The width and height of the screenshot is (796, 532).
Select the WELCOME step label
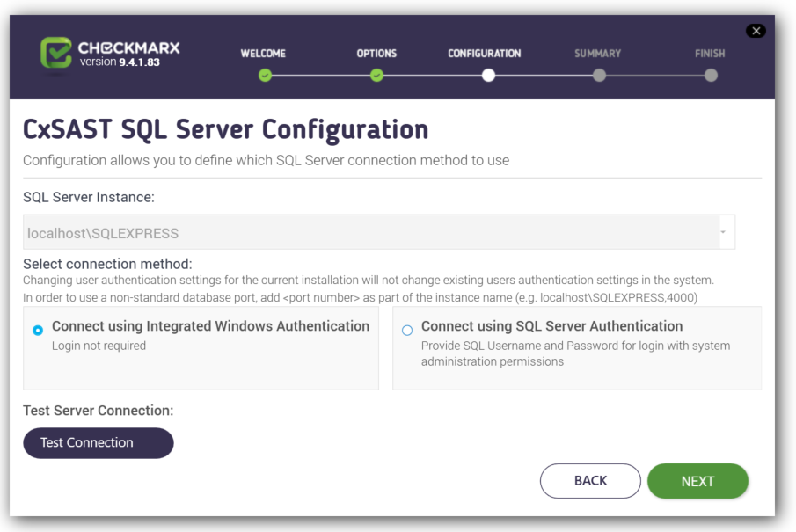(x=263, y=54)
